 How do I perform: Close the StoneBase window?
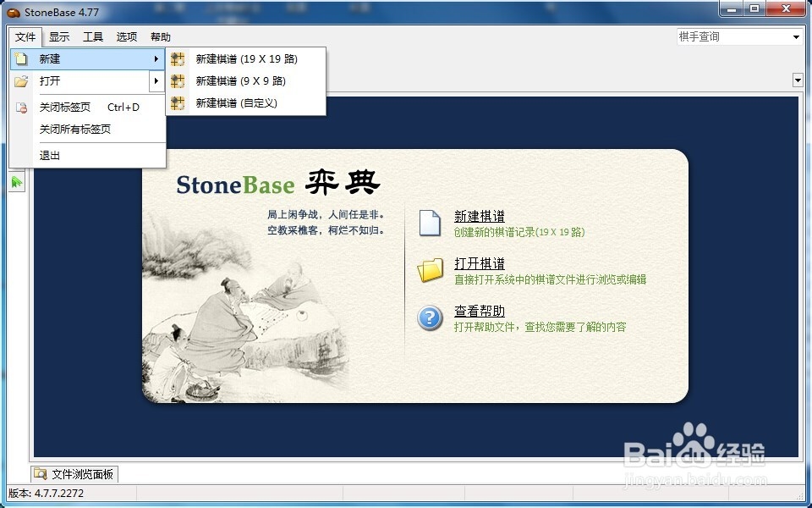pos(786,8)
